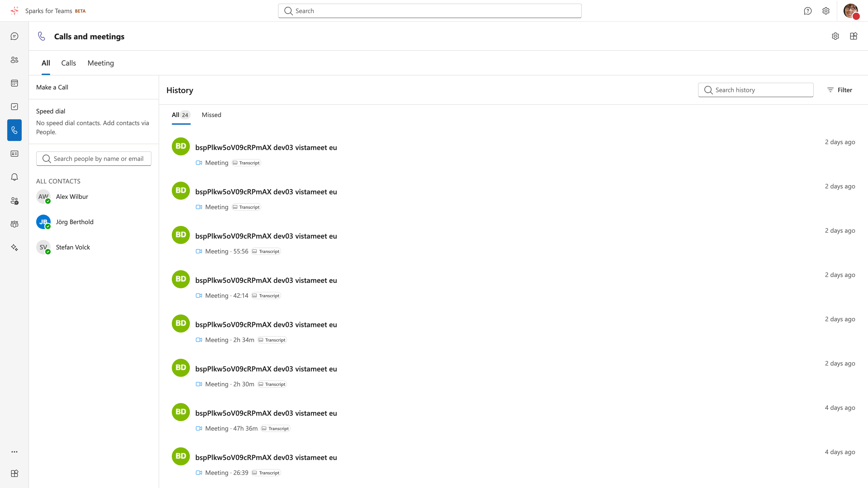The image size is (868, 488).
Task: Open the Tasks checkmark icon in sidebar
Action: [14, 106]
